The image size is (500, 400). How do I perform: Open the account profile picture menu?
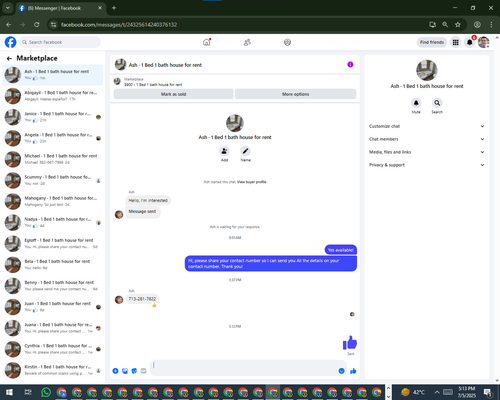click(484, 42)
